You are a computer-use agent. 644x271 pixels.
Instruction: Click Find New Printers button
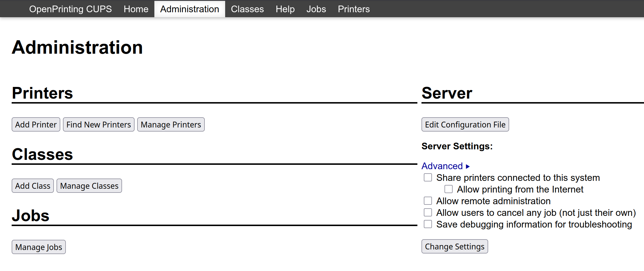point(99,125)
